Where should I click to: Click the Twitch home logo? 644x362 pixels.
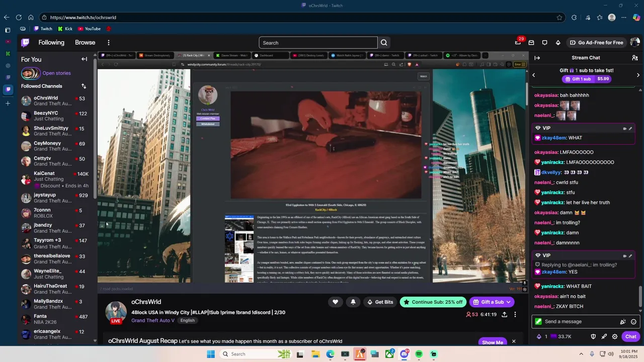tap(25, 43)
